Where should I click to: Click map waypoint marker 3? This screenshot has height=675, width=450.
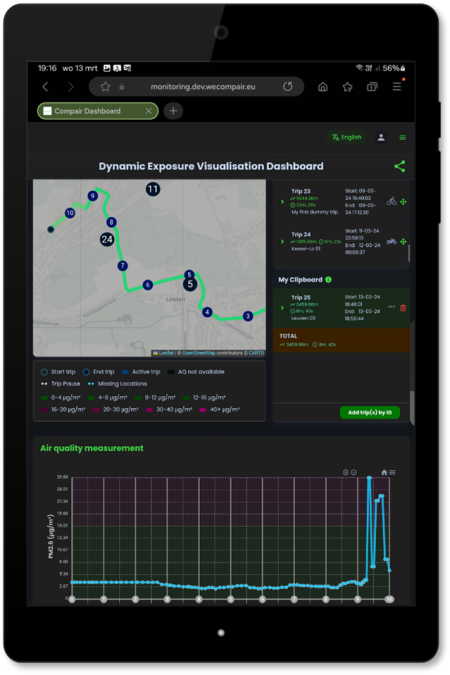click(x=248, y=316)
